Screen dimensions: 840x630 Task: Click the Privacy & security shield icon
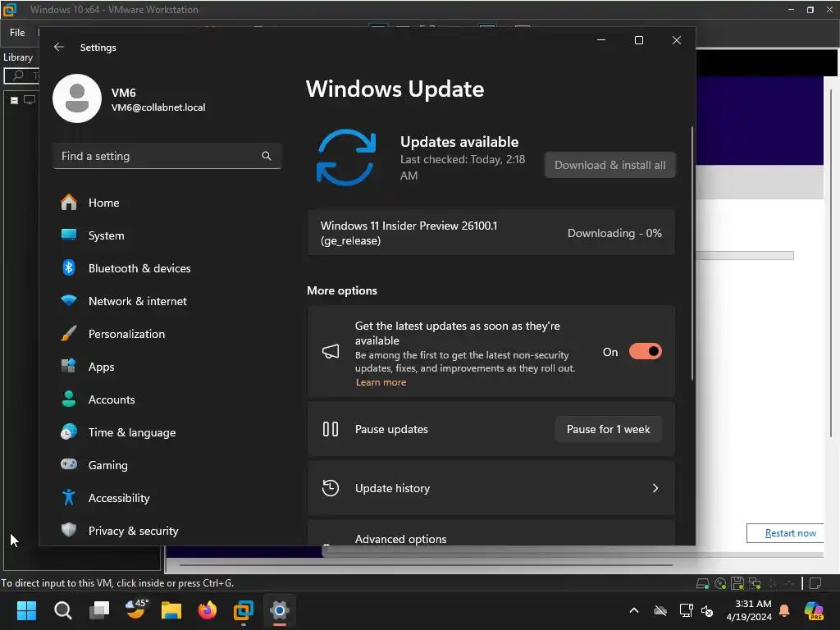pos(69,531)
